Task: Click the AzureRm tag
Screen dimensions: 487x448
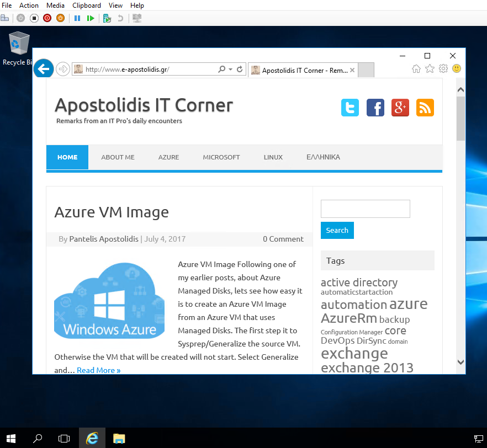Action: [x=349, y=319]
